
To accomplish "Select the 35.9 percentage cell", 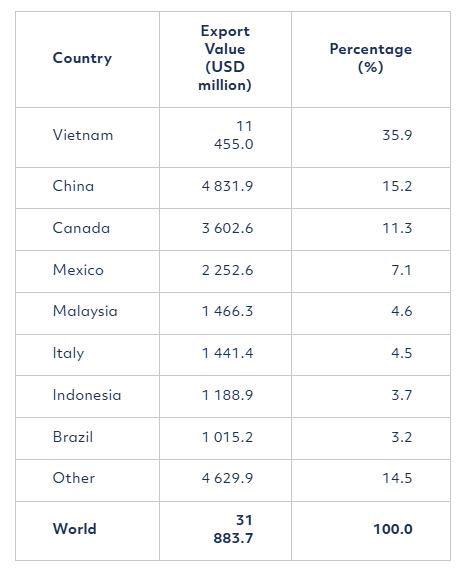I will point(397,135).
